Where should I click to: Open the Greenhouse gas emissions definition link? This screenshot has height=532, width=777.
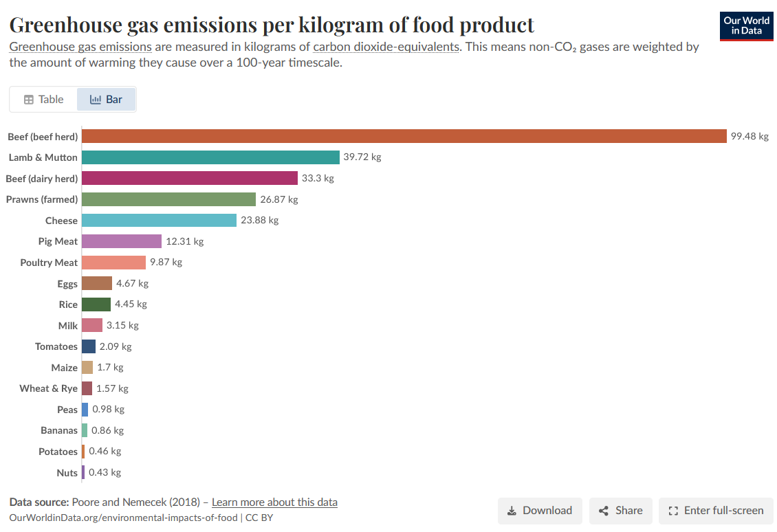80,47
